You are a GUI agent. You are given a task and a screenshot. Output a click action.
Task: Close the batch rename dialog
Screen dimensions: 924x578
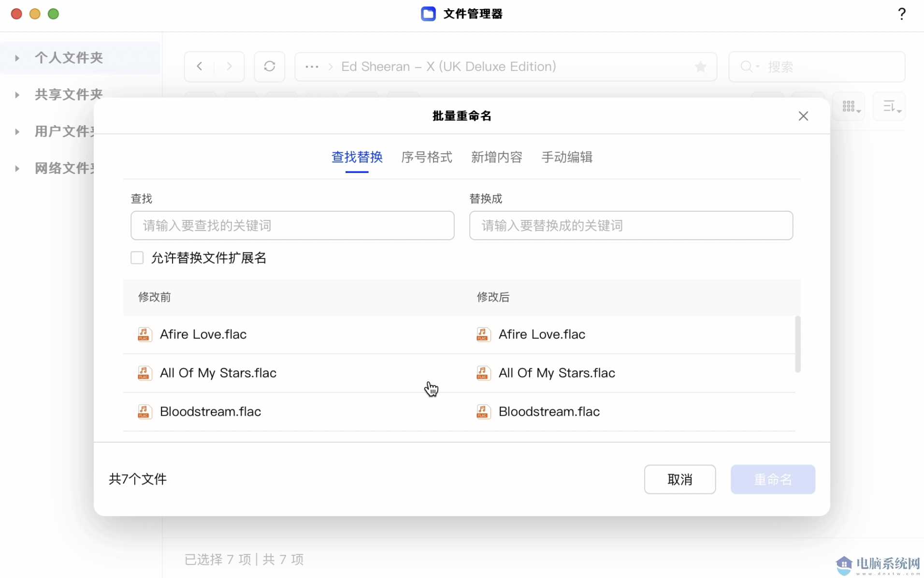click(803, 116)
